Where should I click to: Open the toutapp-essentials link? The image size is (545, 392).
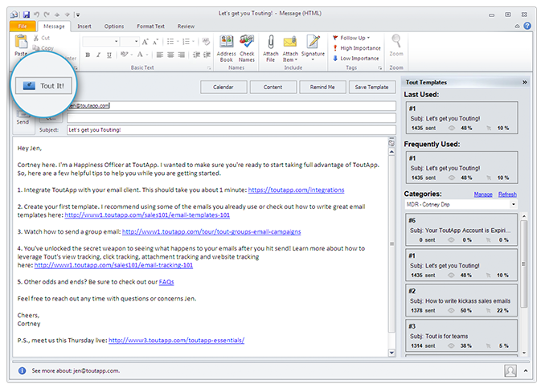177,341
